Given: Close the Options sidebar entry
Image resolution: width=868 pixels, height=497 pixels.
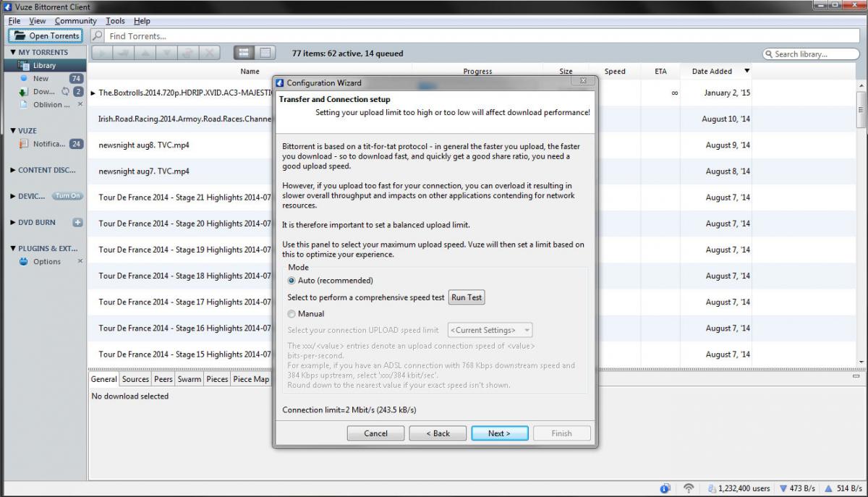Looking at the screenshot, I should pyautogui.click(x=80, y=261).
